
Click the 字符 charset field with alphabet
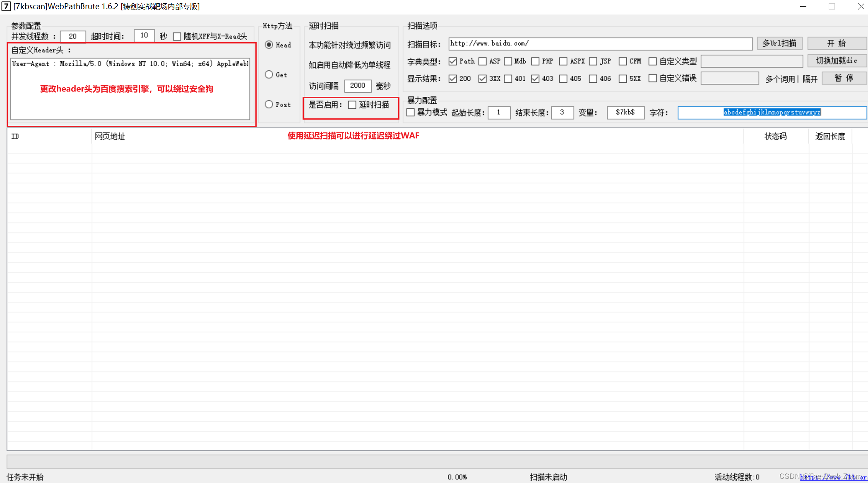point(772,113)
